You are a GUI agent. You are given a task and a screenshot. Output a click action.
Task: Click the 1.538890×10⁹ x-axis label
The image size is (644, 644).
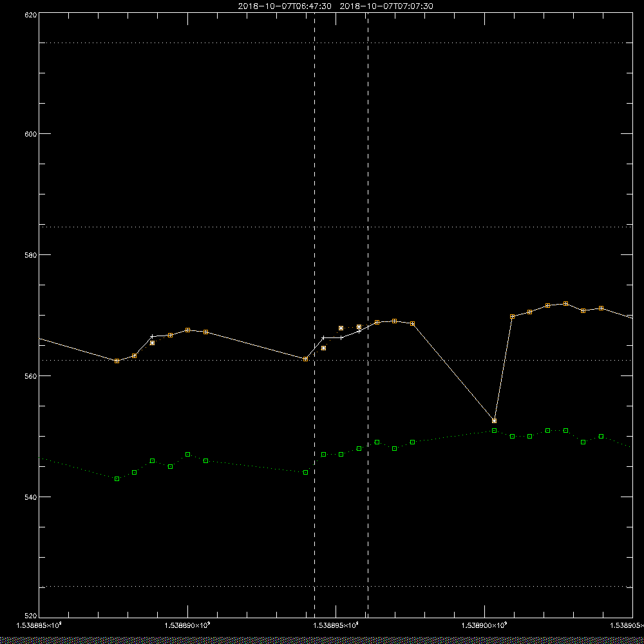coord(187,625)
